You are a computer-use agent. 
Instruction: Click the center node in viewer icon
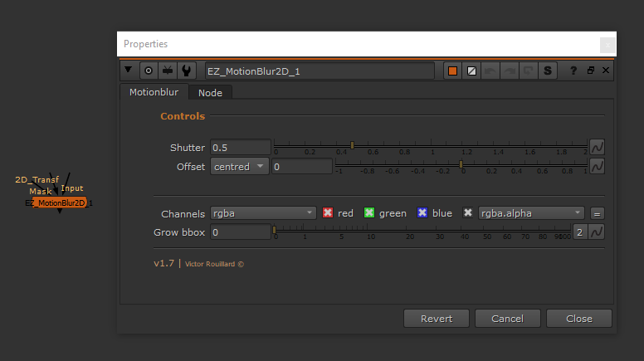click(x=148, y=71)
